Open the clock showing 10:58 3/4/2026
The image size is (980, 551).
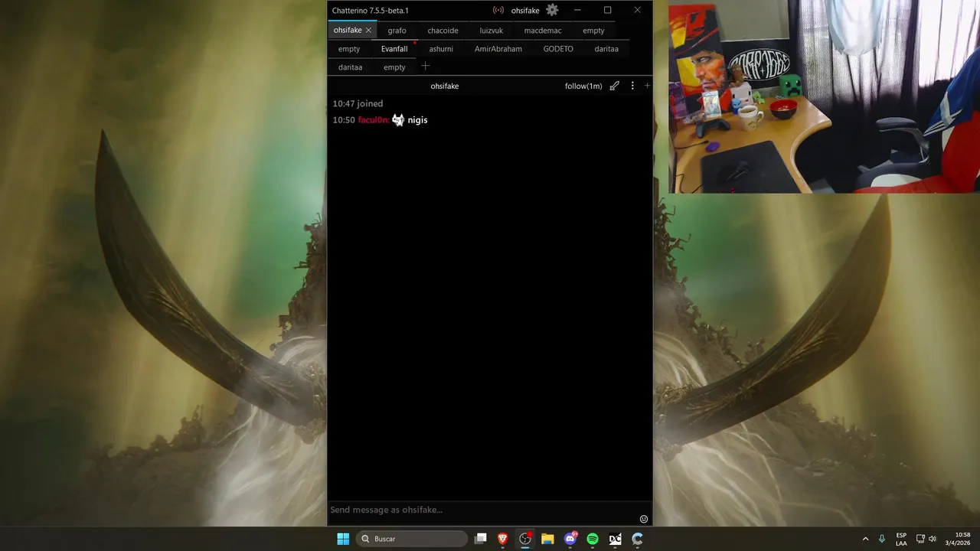point(958,539)
